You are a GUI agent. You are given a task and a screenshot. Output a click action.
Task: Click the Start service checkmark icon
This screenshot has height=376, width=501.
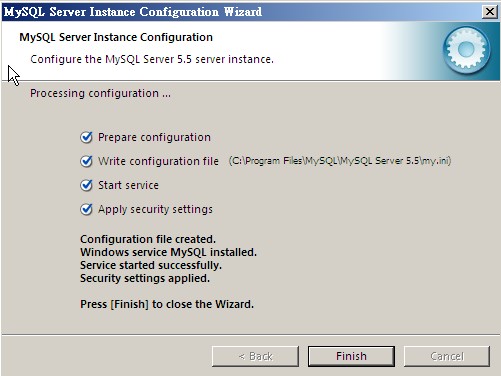point(86,185)
